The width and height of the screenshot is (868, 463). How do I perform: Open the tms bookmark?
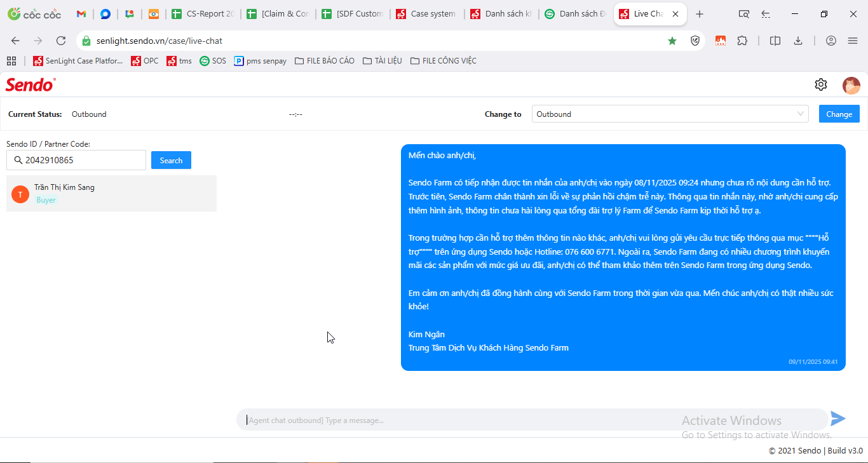pyautogui.click(x=179, y=61)
